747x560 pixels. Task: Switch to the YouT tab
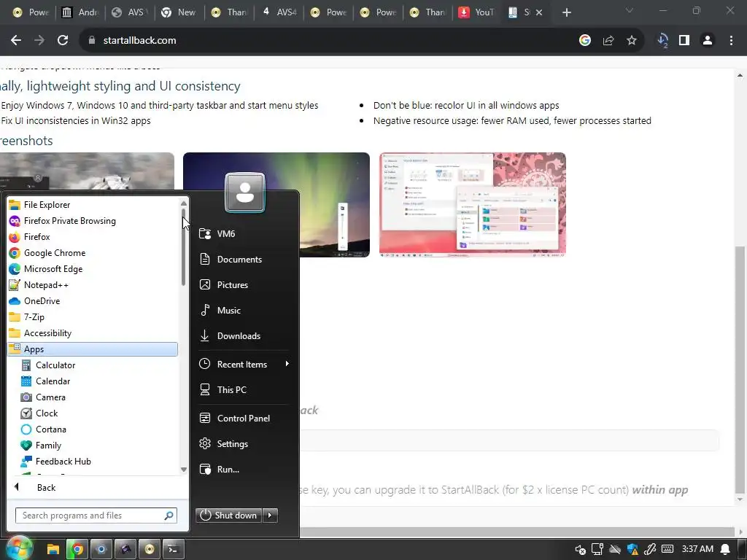(x=476, y=12)
